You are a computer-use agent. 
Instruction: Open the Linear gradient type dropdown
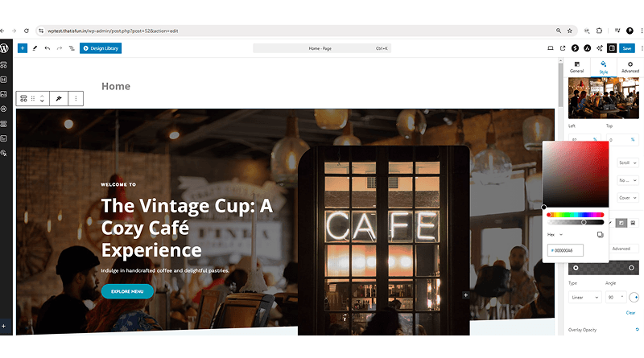[x=585, y=297]
